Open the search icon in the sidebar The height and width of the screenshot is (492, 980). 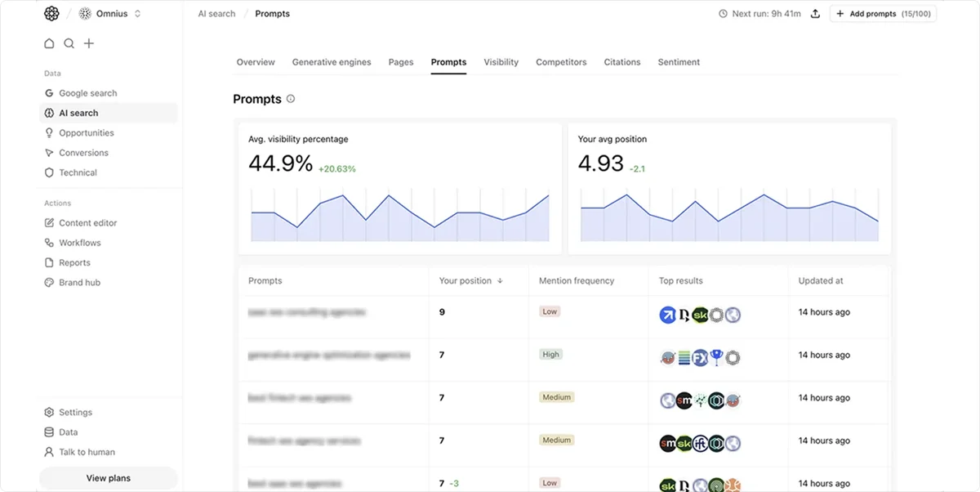pos(69,42)
